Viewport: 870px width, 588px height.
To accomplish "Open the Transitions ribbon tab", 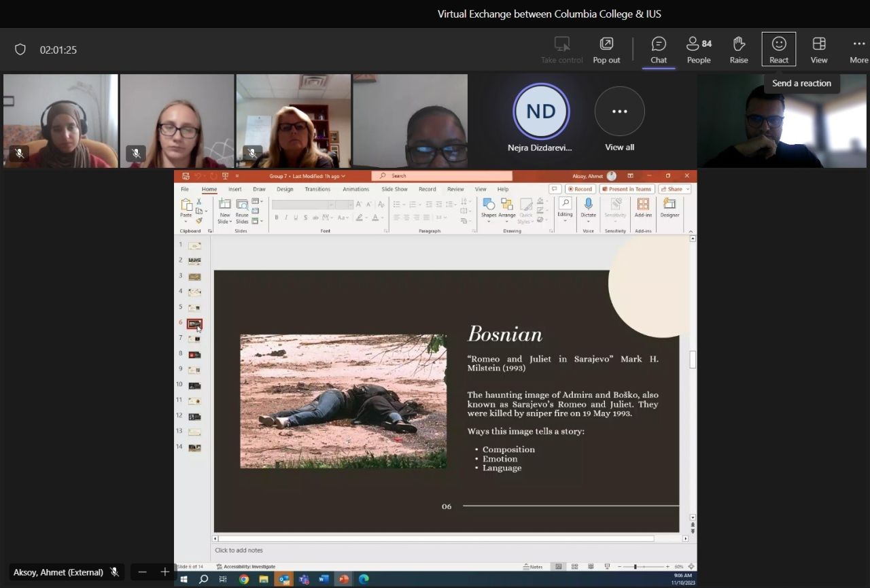I will pyautogui.click(x=317, y=189).
